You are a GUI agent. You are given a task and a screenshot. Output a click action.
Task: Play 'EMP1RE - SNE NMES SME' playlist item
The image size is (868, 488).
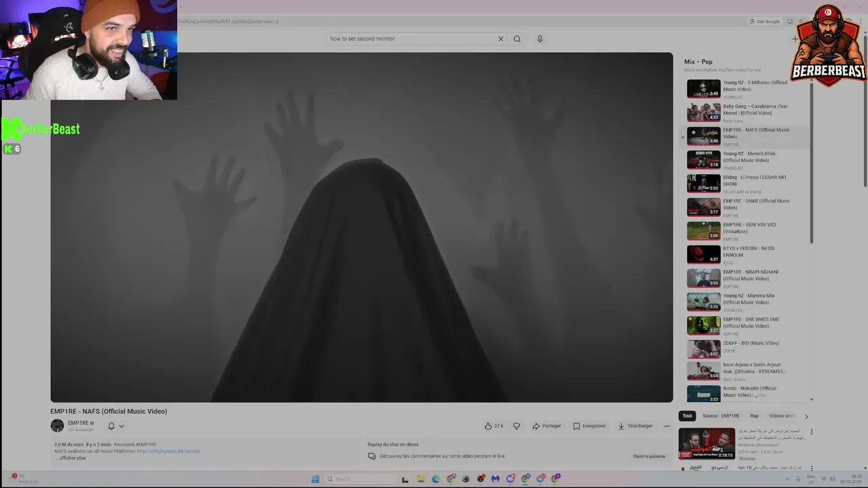point(746,326)
